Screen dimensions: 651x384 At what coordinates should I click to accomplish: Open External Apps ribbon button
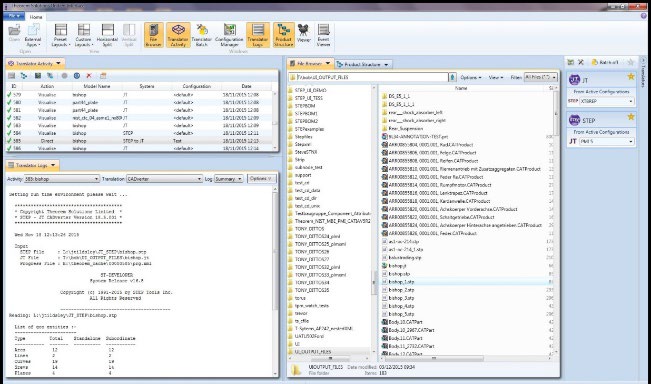point(33,35)
